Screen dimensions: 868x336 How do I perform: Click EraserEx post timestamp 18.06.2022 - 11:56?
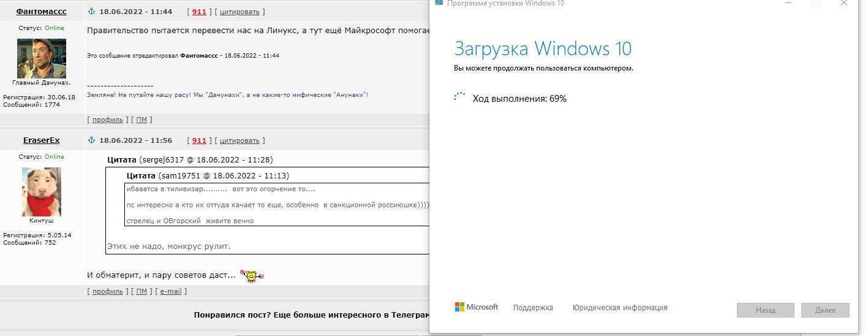click(136, 140)
